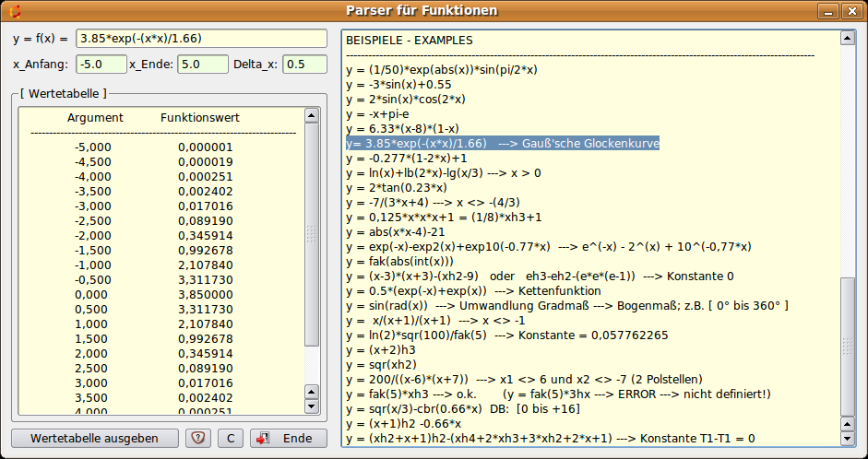Click the examples list scroll up arrow
The image size is (868, 459).
point(849,38)
